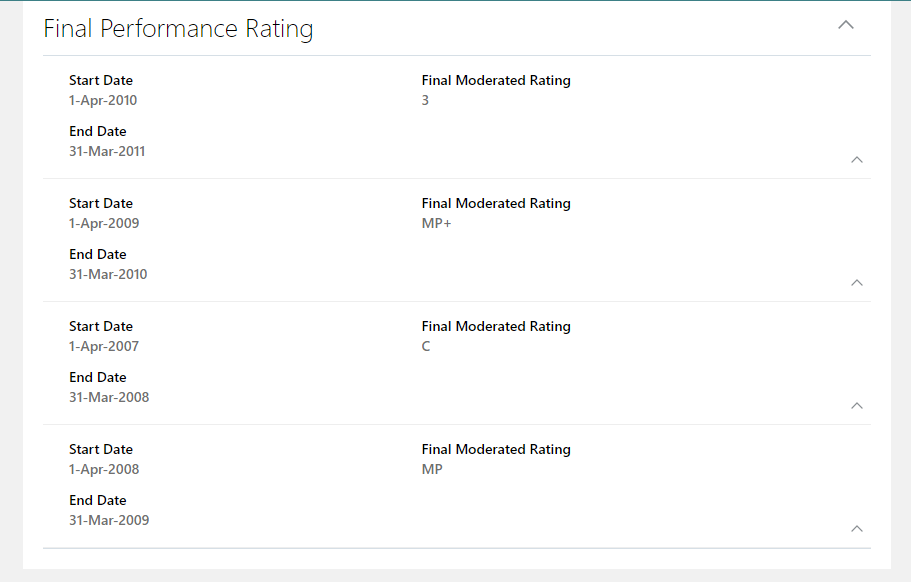The height and width of the screenshot is (582, 911).
Task: Click the End Date label in the first record
Action: tap(97, 131)
